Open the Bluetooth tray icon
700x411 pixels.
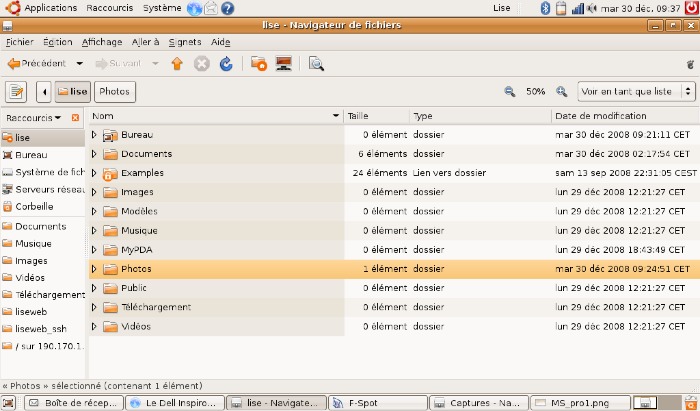tap(545, 8)
